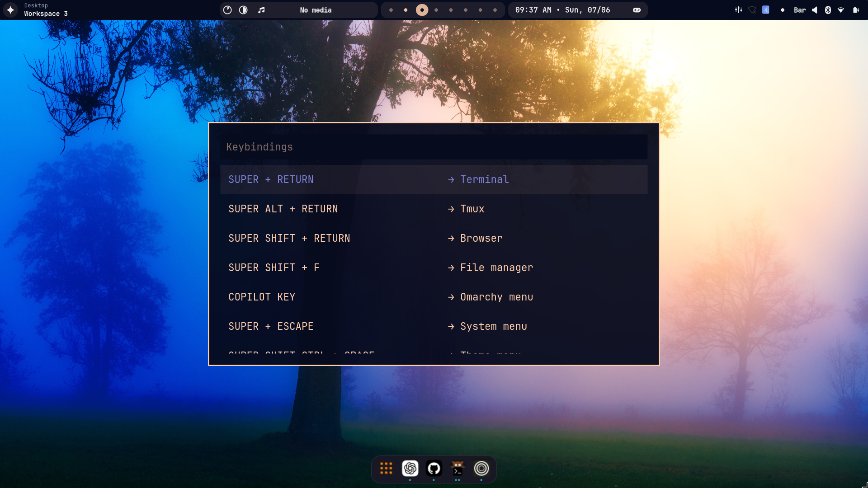Screen dimensions: 868x488
Task: Click the music note media icon
Action: (x=261, y=10)
